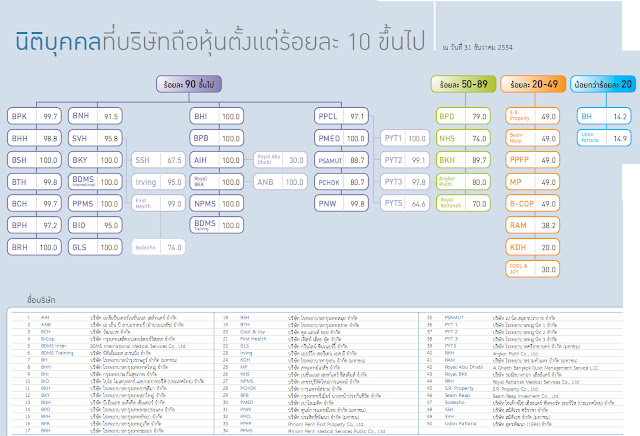640x436 pixels.
Task: Select the PYT3 97.8 chart box
Action: 405,182
